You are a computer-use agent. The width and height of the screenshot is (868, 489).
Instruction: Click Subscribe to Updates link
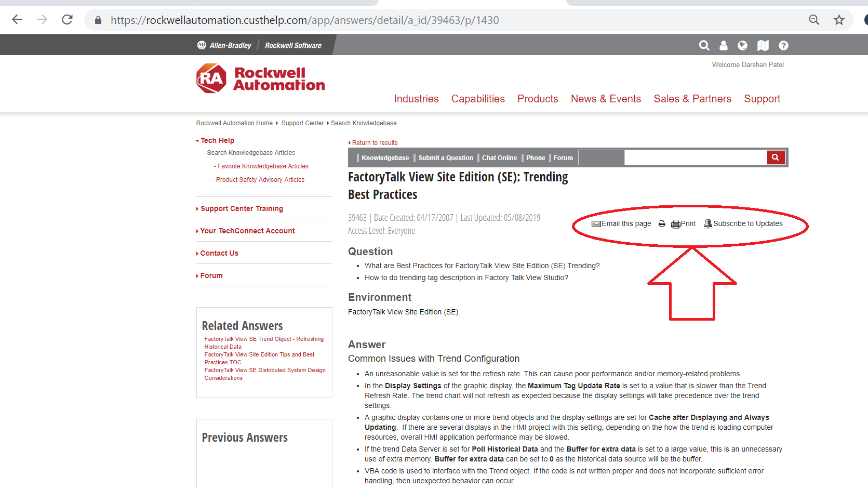pyautogui.click(x=747, y=223)
